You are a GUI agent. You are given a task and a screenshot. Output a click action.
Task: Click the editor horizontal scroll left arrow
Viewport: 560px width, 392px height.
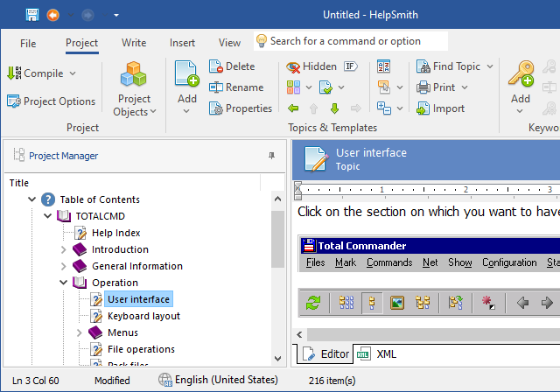click(x=299, y=335)
